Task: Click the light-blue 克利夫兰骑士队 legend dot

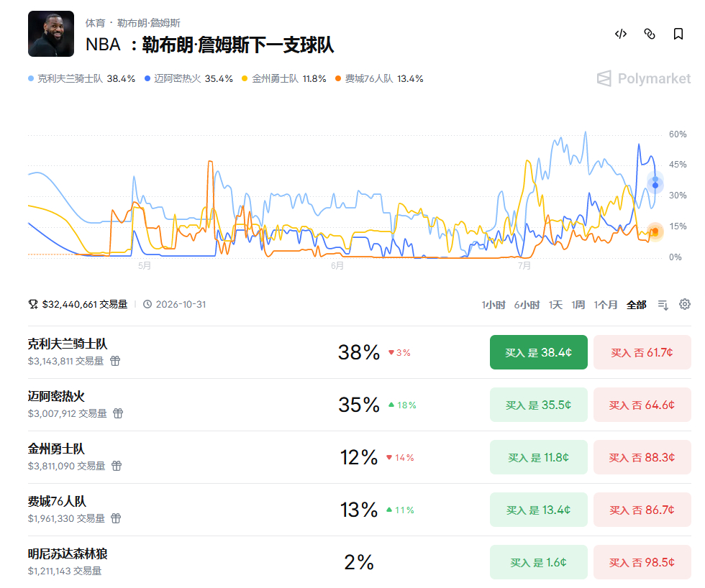Action: [x=31, y=78]
